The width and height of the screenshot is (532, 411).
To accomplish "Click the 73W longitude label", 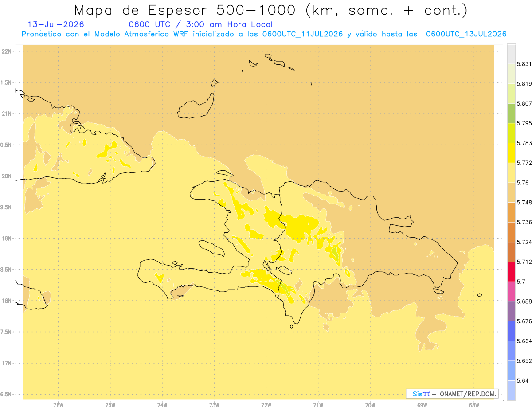I will tap(214, 405).
